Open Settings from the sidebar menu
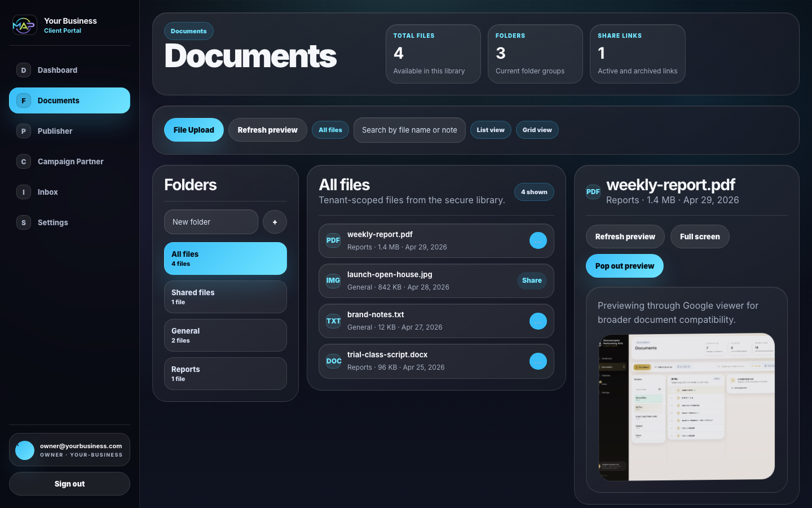The width and height of the screenshot is (812, 508). [23, 222]
